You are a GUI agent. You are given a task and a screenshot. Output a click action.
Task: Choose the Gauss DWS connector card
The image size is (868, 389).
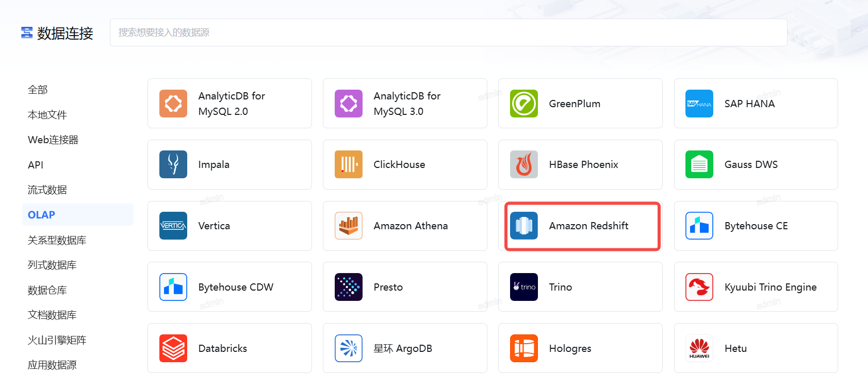pos(756,164)
